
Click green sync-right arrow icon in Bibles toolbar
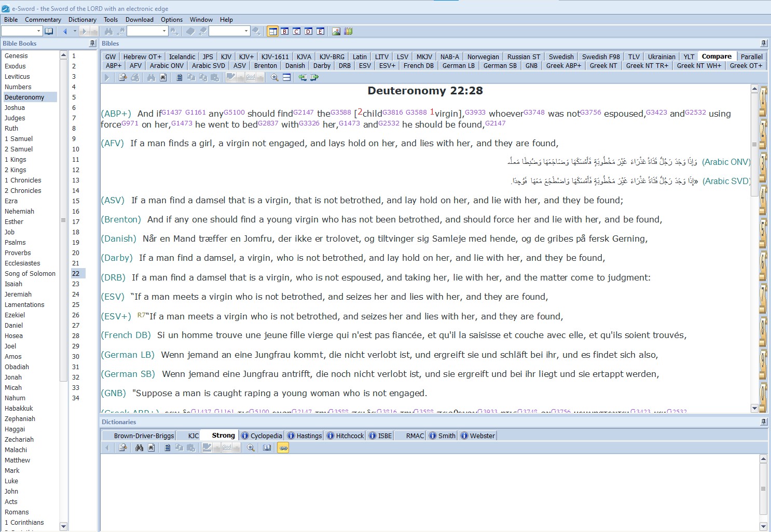[x=314, y=77]
